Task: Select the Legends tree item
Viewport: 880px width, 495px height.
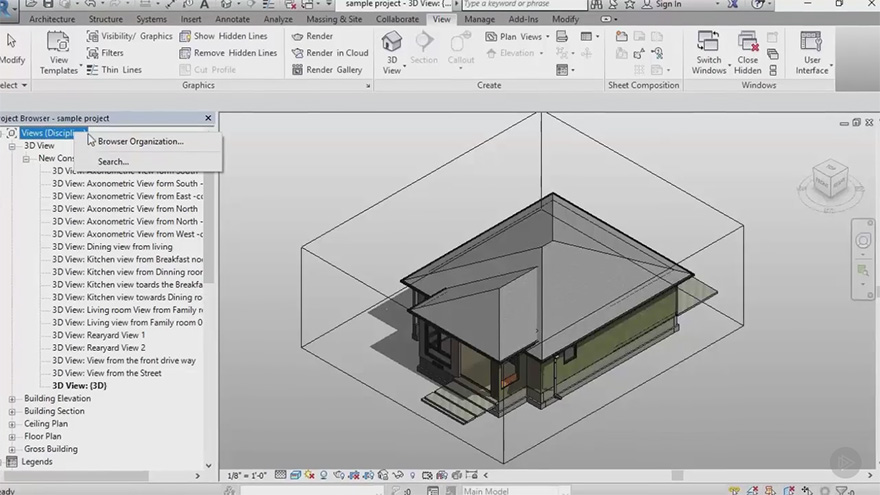Action: (36, 462)
